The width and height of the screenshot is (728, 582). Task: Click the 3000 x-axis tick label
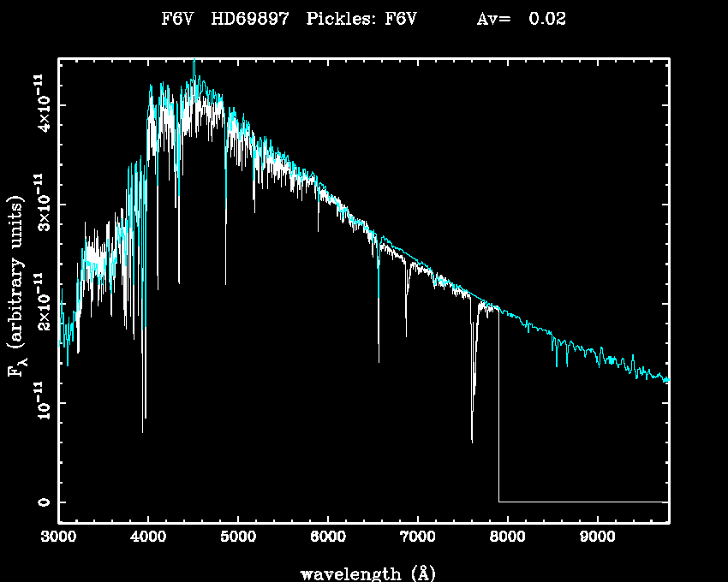(58, 537)
